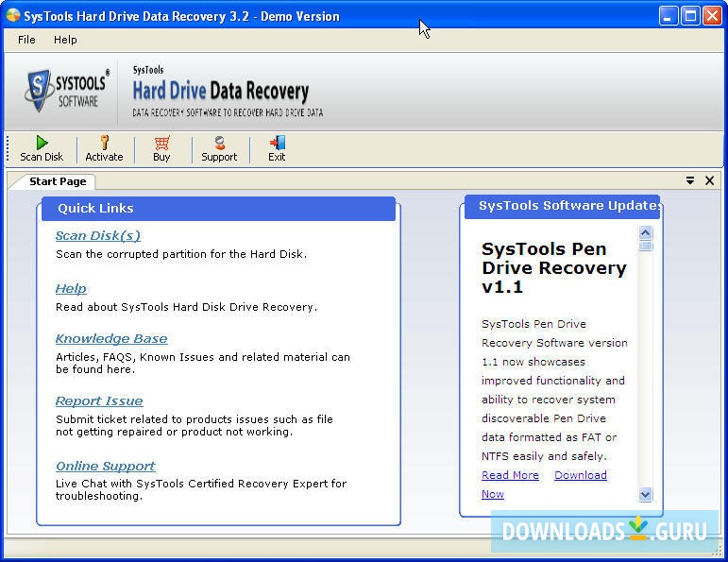
Task: Click the Exit door icon
Action: click(278, 143)
